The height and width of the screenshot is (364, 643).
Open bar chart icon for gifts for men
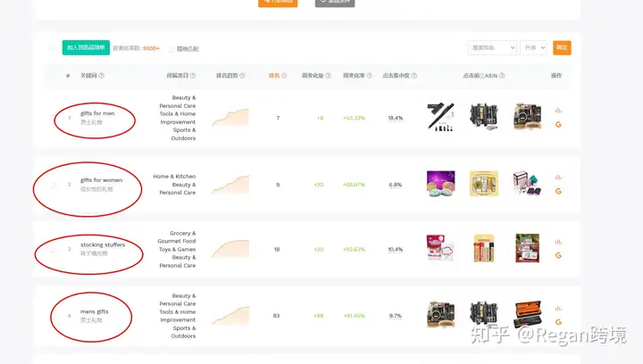pos(558,111)
